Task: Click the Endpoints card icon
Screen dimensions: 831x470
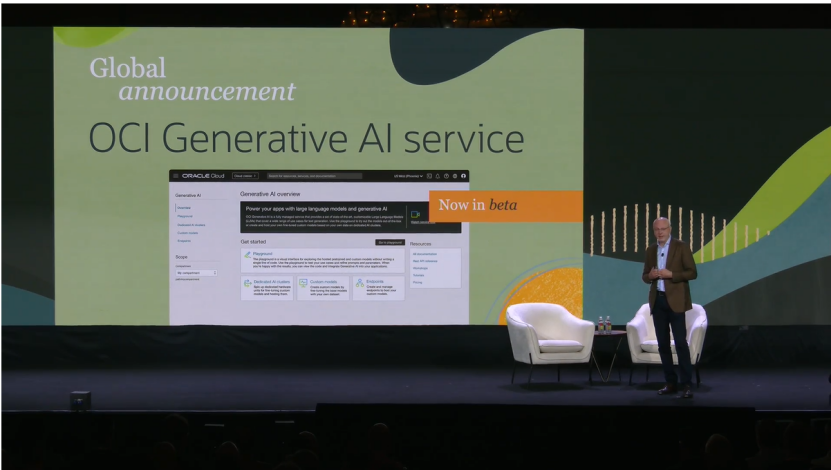Action: point(360,283)
